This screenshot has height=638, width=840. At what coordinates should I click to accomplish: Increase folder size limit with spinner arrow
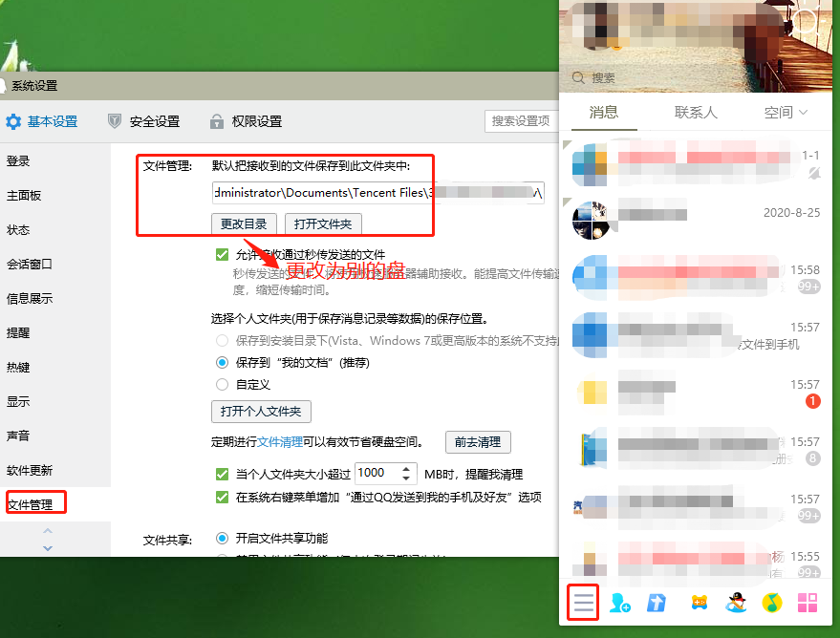coord(404,467)
